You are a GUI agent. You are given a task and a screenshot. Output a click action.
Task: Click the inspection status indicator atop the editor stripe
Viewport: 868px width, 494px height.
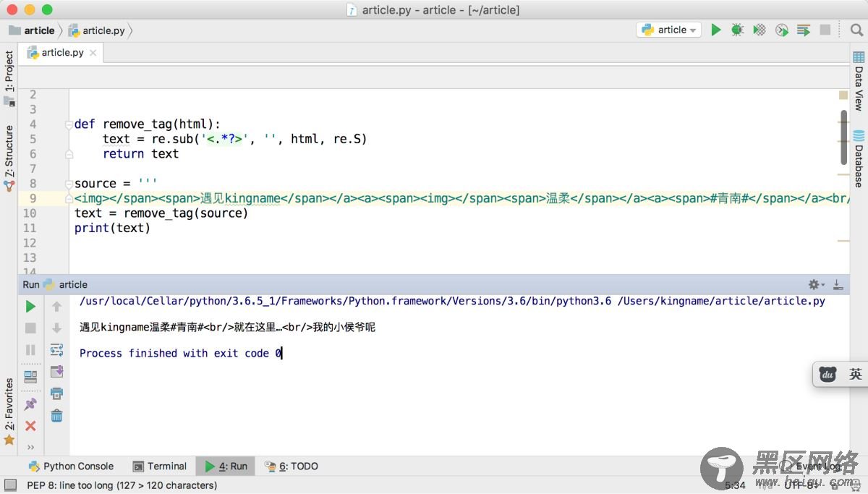click(843, 95)
